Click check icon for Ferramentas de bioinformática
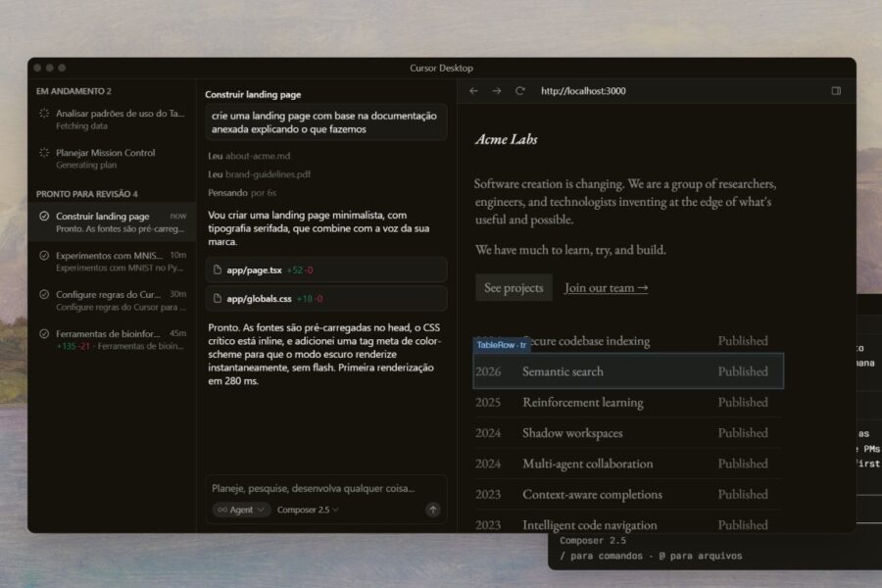Screen dimensions: 882x588 pos(44,333)
